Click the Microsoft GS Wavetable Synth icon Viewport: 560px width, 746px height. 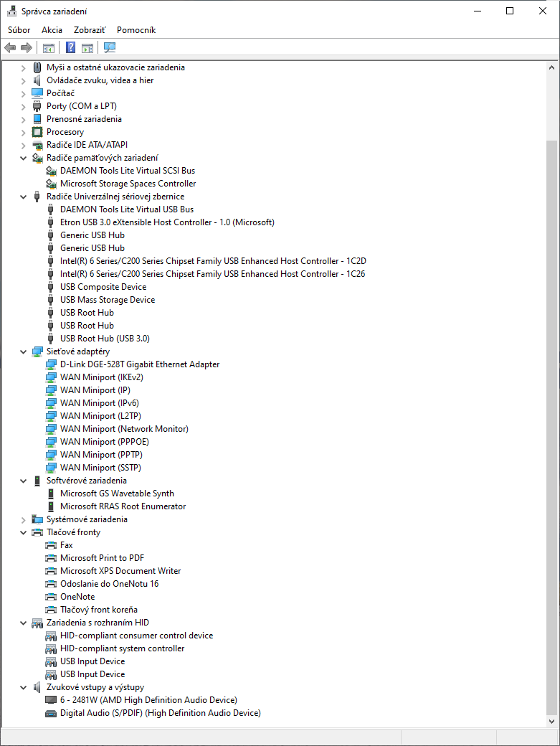point(51,494)
